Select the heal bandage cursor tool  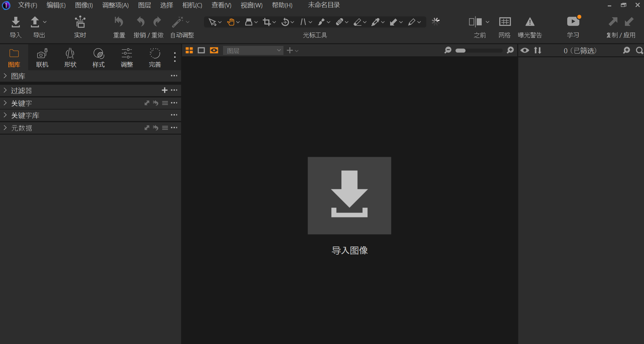tap(339, 22)
